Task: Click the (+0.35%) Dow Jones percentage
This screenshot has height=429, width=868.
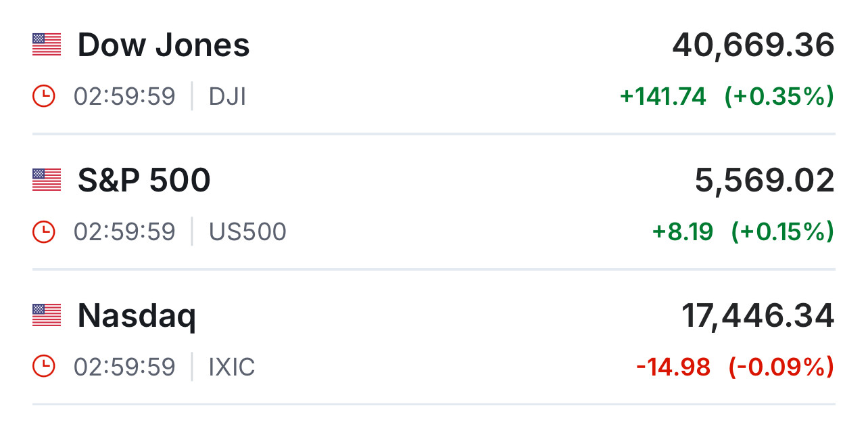Action: point(779,97)
